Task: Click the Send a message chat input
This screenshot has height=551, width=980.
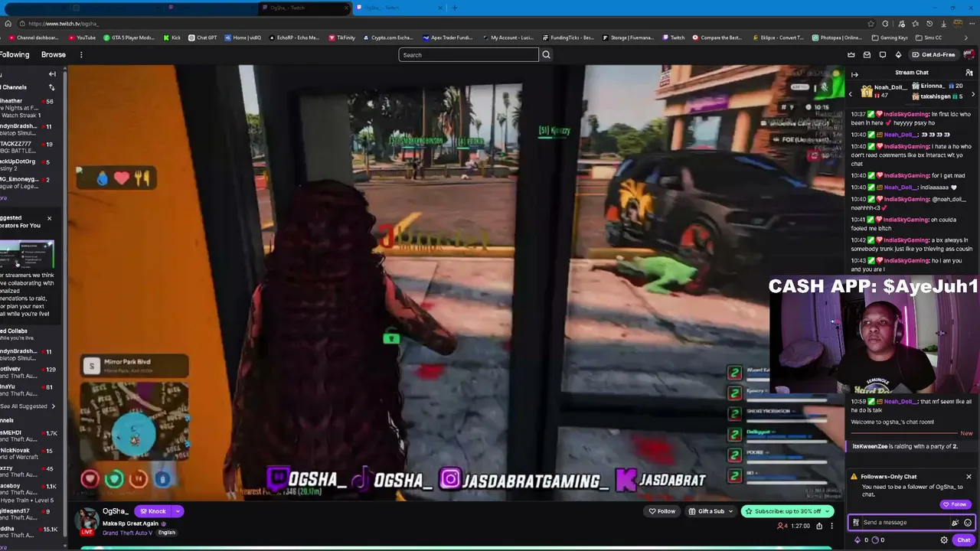Action: (904, 523)
